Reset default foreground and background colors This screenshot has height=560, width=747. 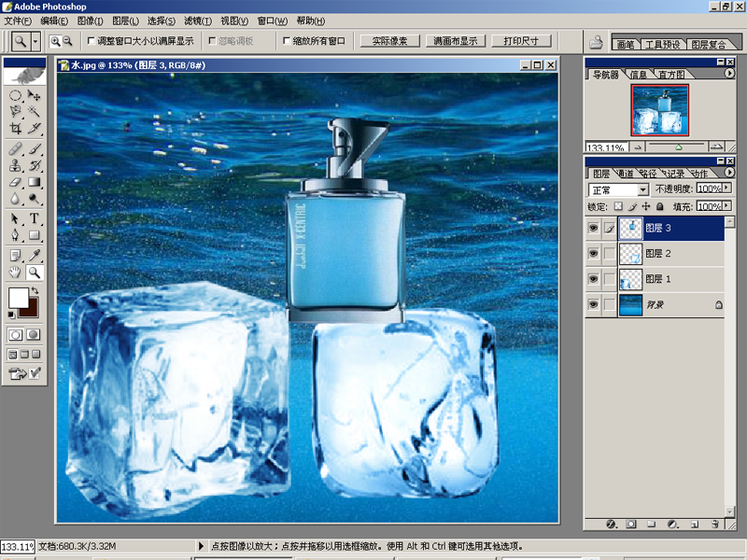pyautogui.click(x=11, y=315)
